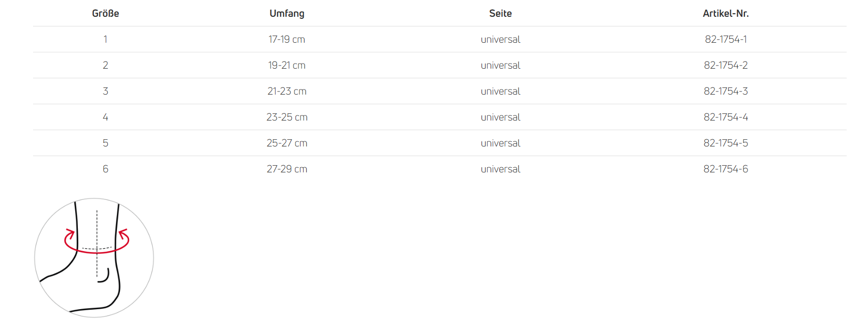Image resolution: width=868 pixels, height=329 pixels.
Task: Select article number 82-1754-2
Action: pos(726,65)
